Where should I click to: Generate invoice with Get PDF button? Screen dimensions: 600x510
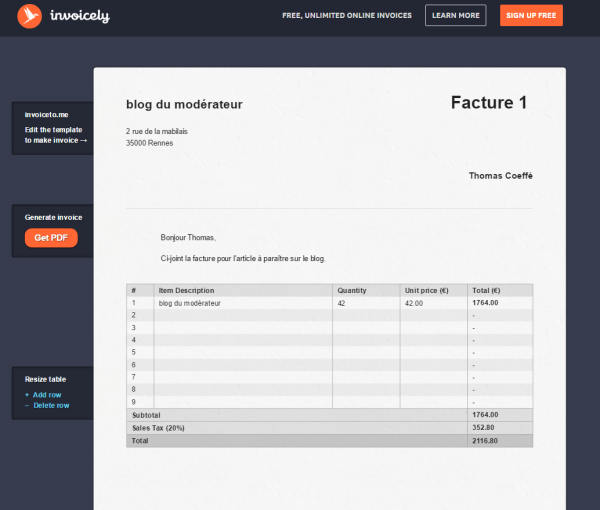tap(51, 238)
